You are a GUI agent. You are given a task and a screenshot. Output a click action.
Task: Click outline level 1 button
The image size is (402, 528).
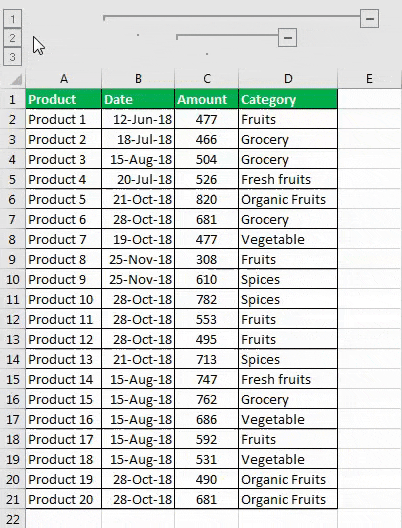click(12, 19)
